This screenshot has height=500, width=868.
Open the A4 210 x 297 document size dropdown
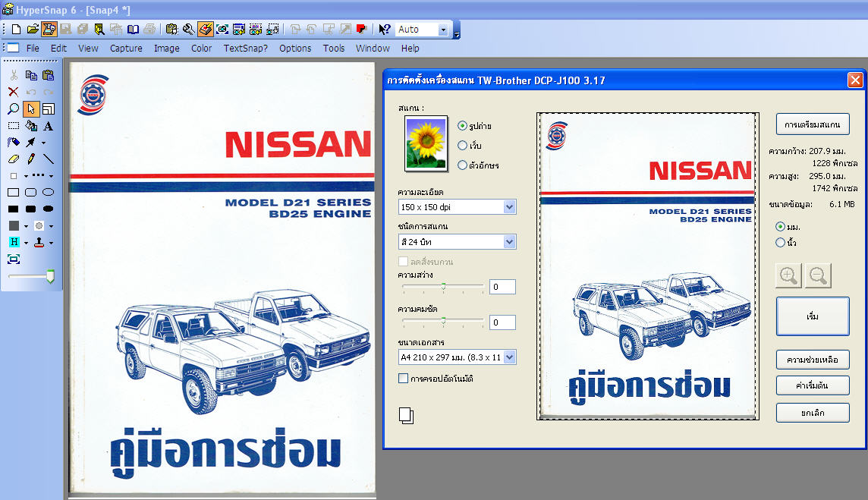509,357
